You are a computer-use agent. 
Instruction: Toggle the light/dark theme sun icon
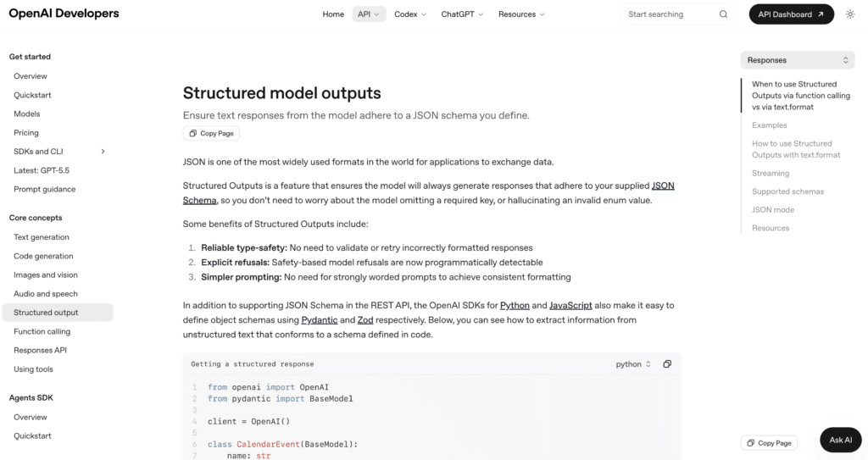tap(850, 14)
